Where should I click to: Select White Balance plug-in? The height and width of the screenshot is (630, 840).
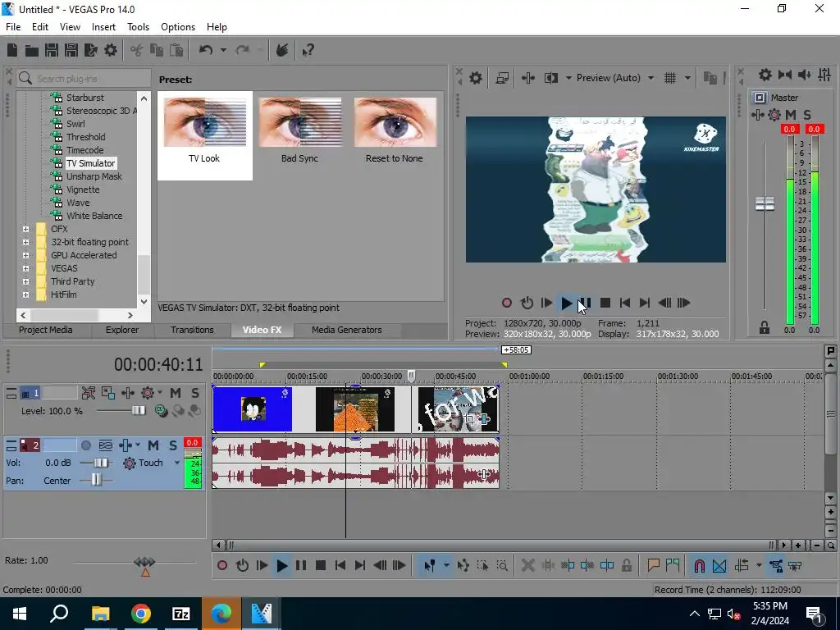tap(94, 216)
